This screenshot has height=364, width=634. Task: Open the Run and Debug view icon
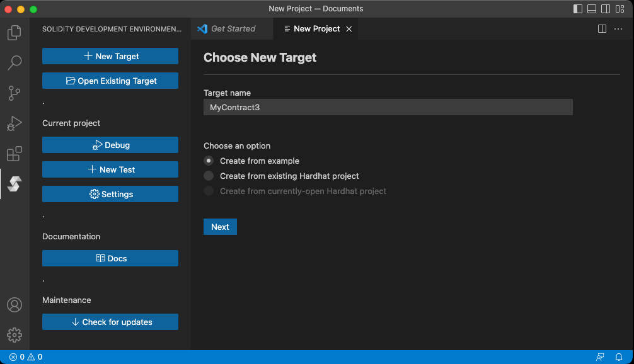14,123
